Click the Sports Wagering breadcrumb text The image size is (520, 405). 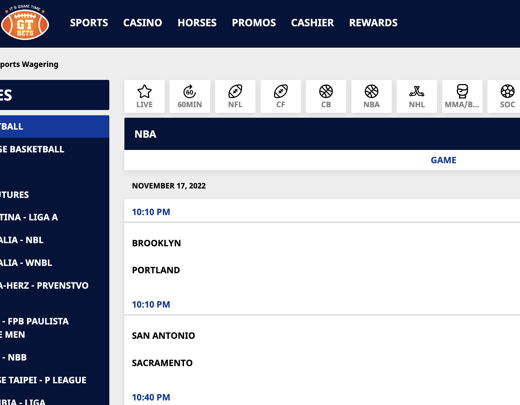[29, 64]
